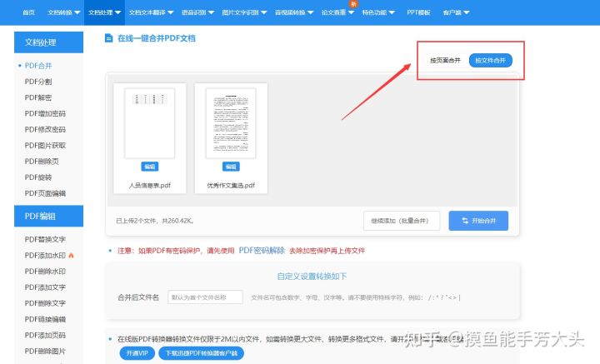
Task: Focus the 合并后文件名 input field
Action: tap(205, 297)
